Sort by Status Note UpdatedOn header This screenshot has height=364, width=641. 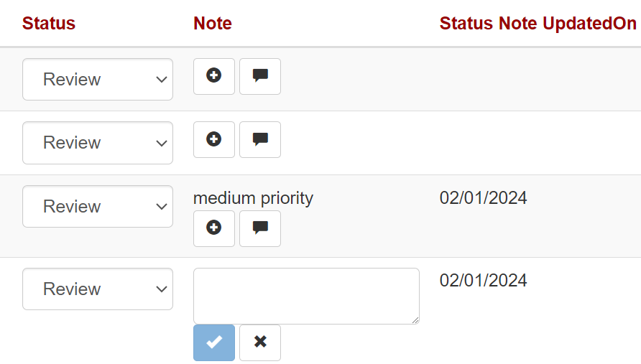pyautogui.click(x=538, y=23)
